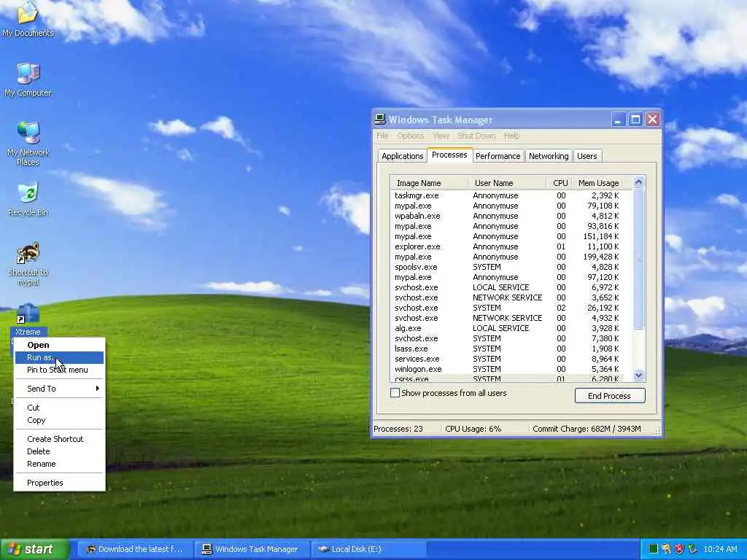Screen dimensions: 747x560
Task: Click the Task Manager title bar icon
Action: [379, 119]
